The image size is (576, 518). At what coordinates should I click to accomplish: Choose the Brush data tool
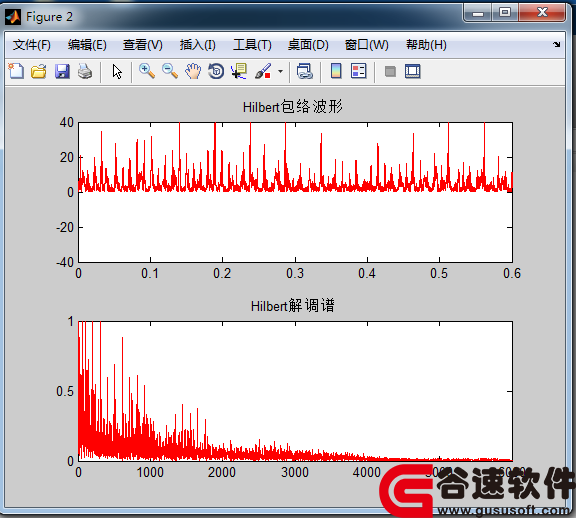[263, 71]
